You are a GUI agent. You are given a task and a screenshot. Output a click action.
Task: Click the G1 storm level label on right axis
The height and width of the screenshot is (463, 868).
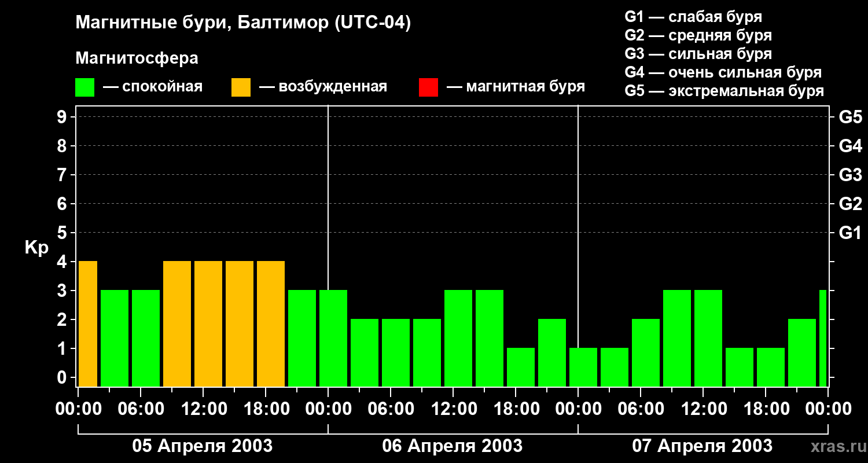pos(850,233)
